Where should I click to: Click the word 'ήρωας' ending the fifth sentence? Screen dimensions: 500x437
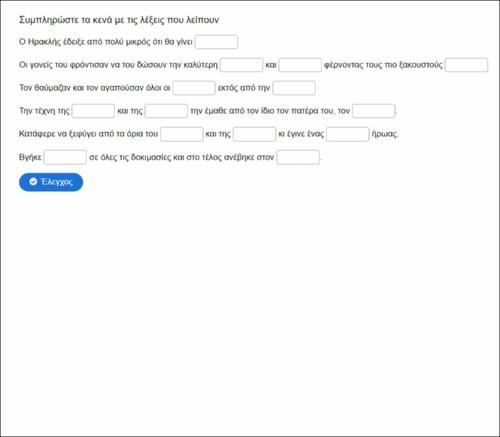point(384,134)
